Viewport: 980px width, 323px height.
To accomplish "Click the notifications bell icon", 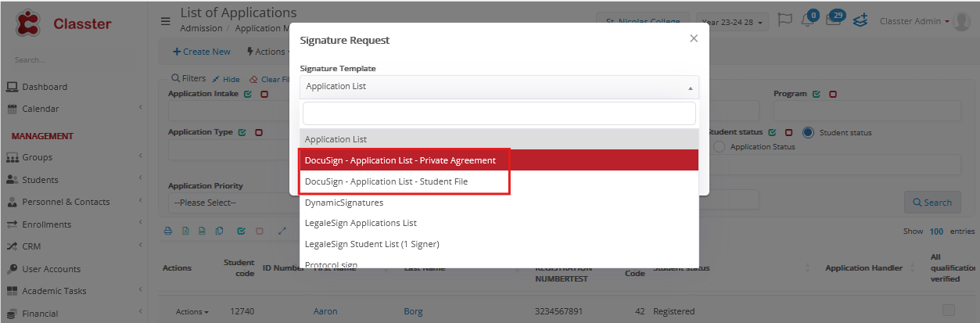I will [807, 21].
